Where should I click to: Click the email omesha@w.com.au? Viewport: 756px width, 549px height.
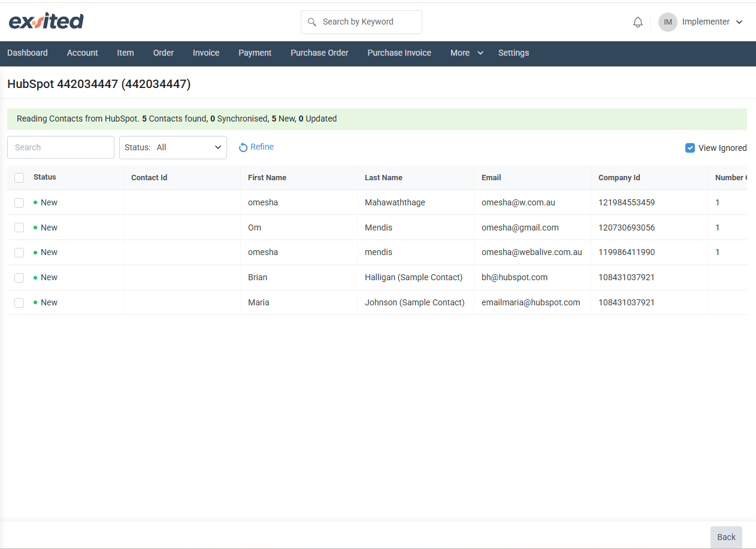(x=518, y=202)
